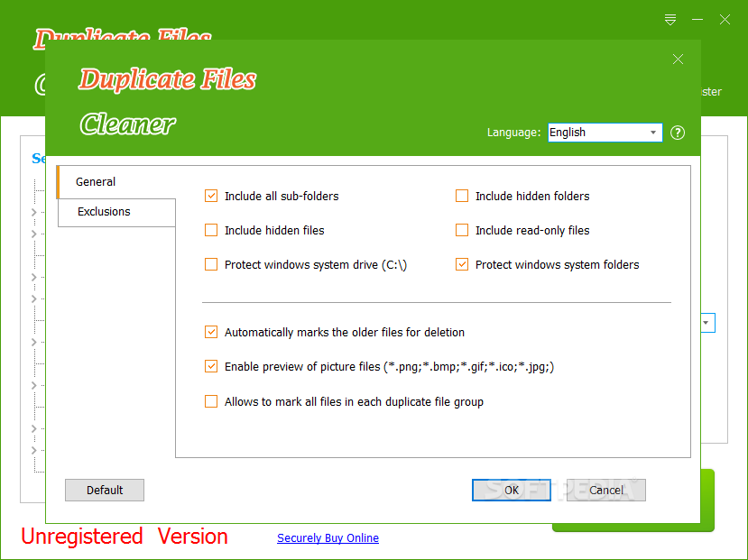Switch to the General tab
The height and width of the screenshot is (560, 748).
pyautogui.click(x=115, y=181)
